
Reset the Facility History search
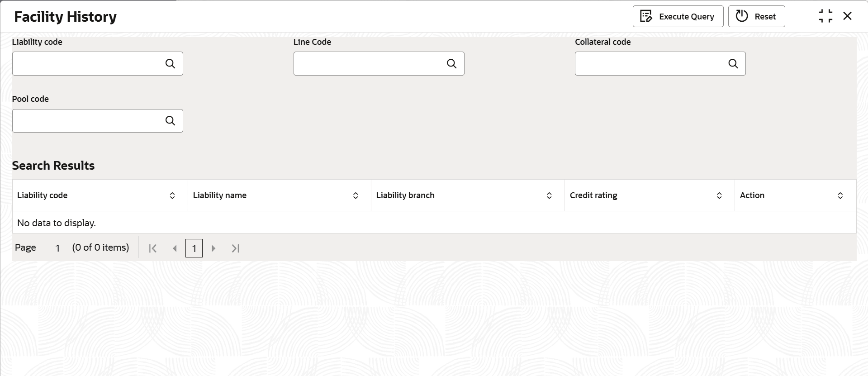(x=756, y=16)
